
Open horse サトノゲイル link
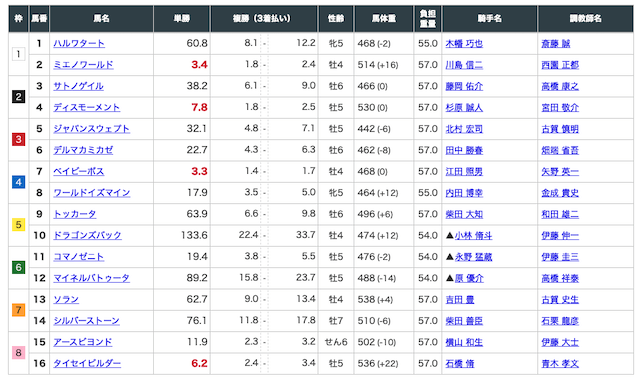(x=78, y=86)
